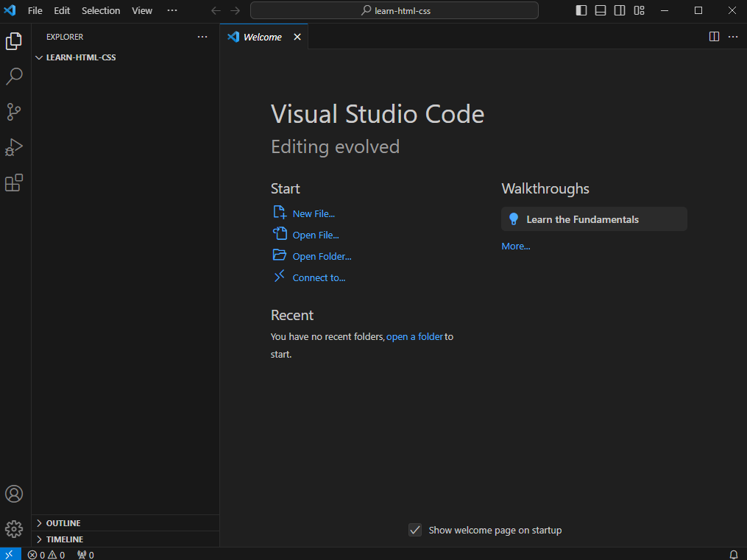
Task: Open the Extensions view
Action: pyautogui.click(x=14, y=182)
